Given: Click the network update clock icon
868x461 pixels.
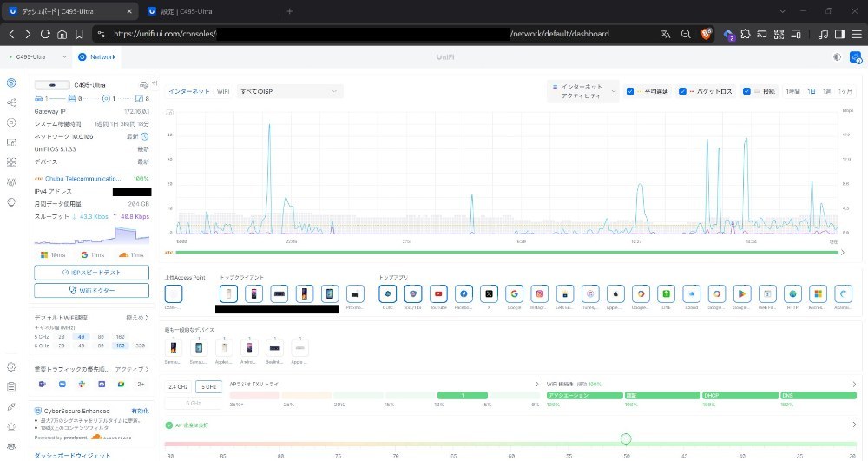Looking at the screenshot, I should tap(144, 136).
